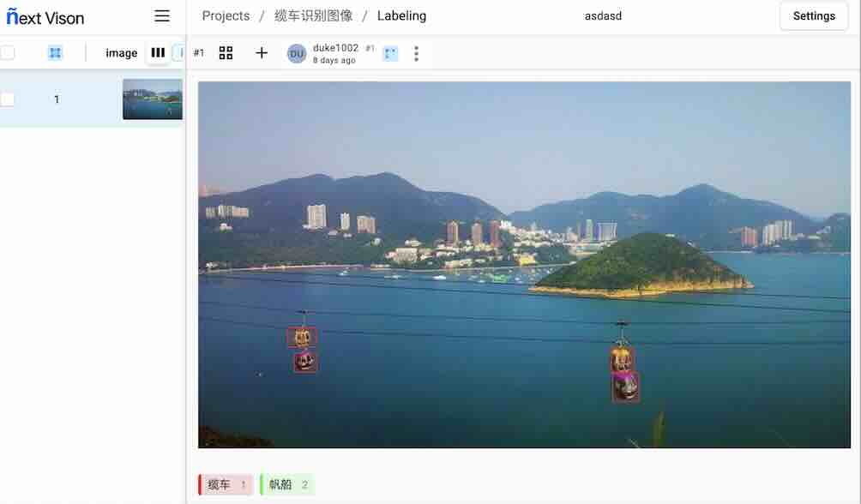This screenshot has width=861, height=504.
Task: Click the blue annotation icon beside duke1002
Action: tap(390, 53)
